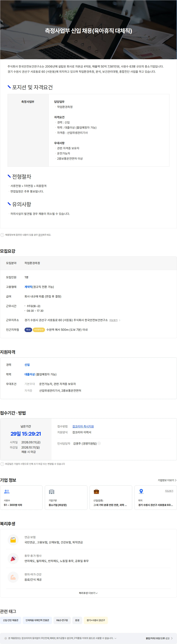Viewport: 177px width, 644px height.
Task: Click the 휴무·휴가·행사 party icon
Action: (13, 558)
